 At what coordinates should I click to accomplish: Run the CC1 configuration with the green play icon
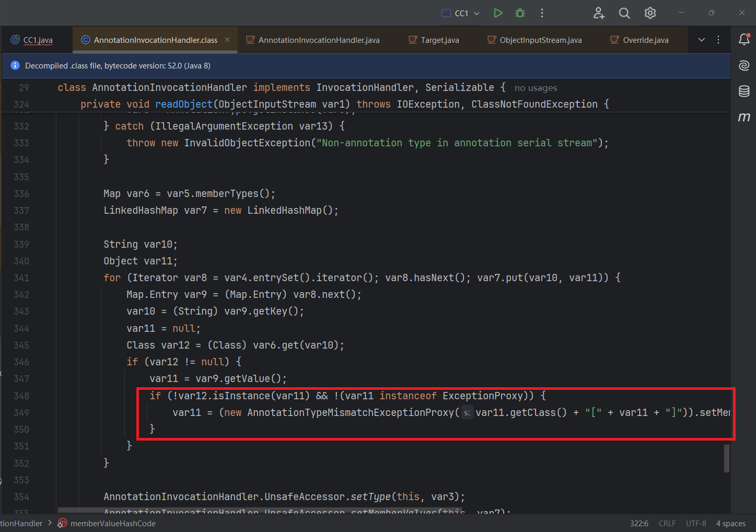click(x=498, y=13)
